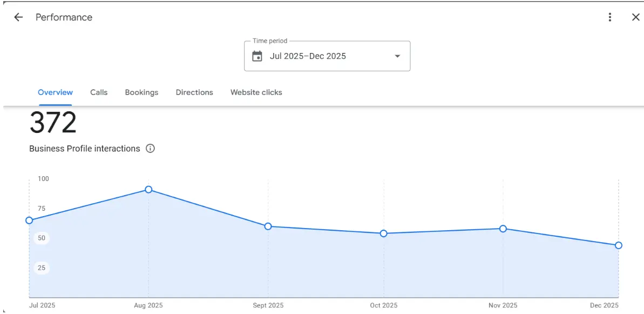The image size is (644, 314).
Task: Open the Bookings tab
Action: [141, 92]
